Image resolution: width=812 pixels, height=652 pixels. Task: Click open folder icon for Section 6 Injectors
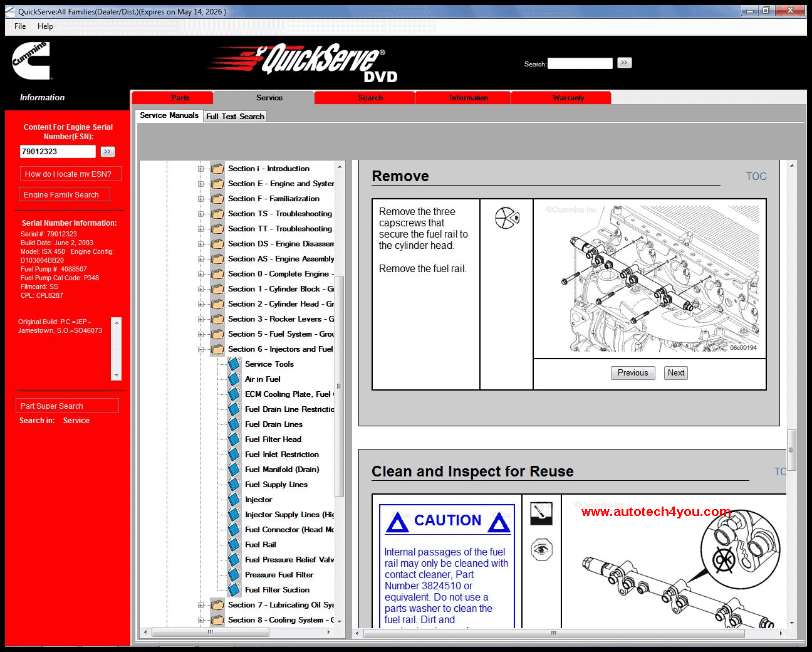click(x=217, y=349)
